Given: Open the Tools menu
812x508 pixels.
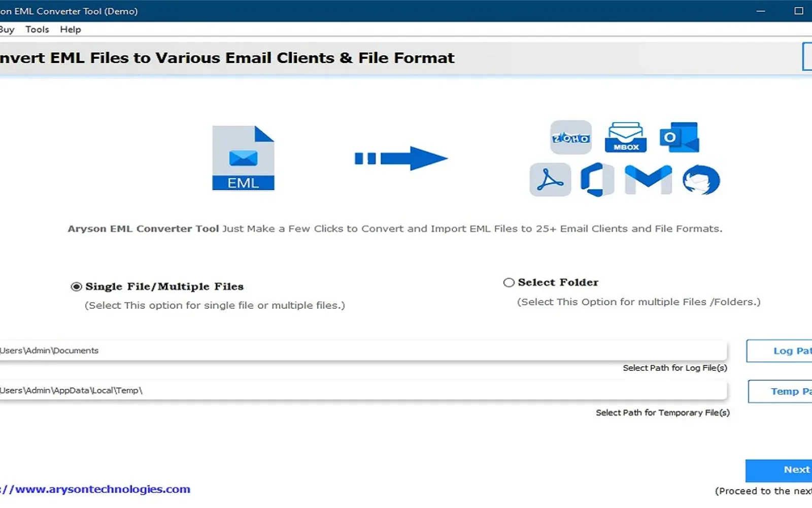Looking at the screenshot, I should (x=37, y=29).
